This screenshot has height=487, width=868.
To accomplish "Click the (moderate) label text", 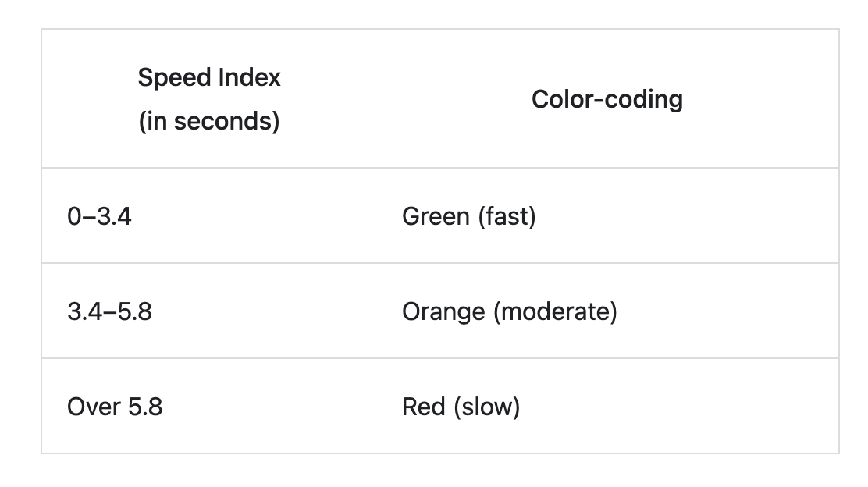I will tap(555, 311).
